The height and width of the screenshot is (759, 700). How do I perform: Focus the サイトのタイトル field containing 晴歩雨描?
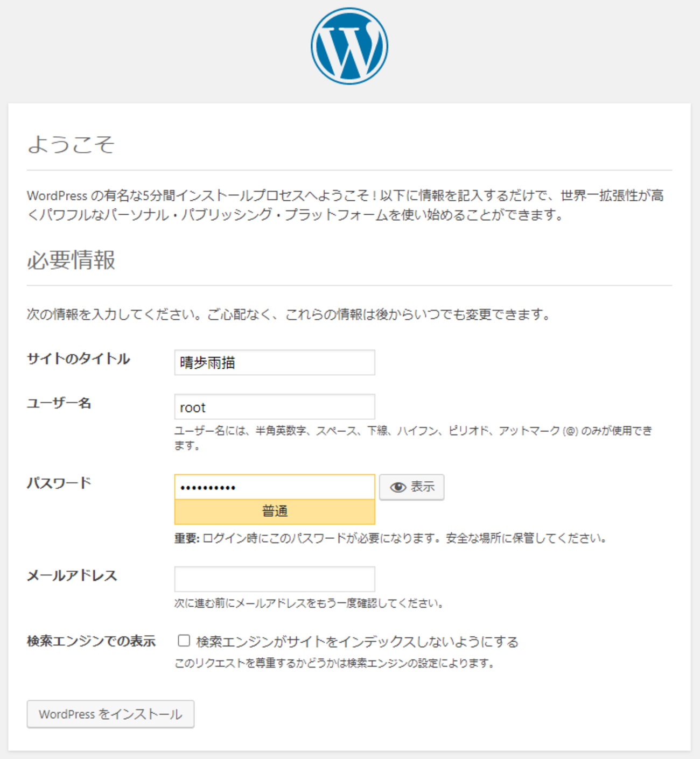tap(275, 363)
